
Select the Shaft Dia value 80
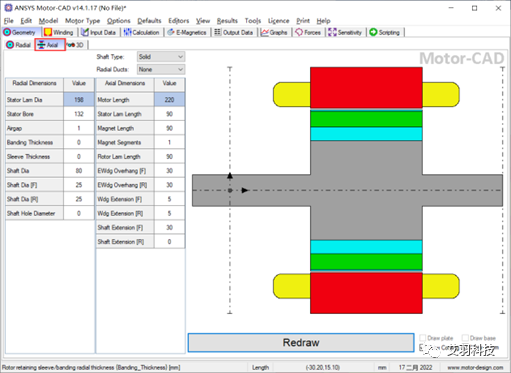pos(79,171)
